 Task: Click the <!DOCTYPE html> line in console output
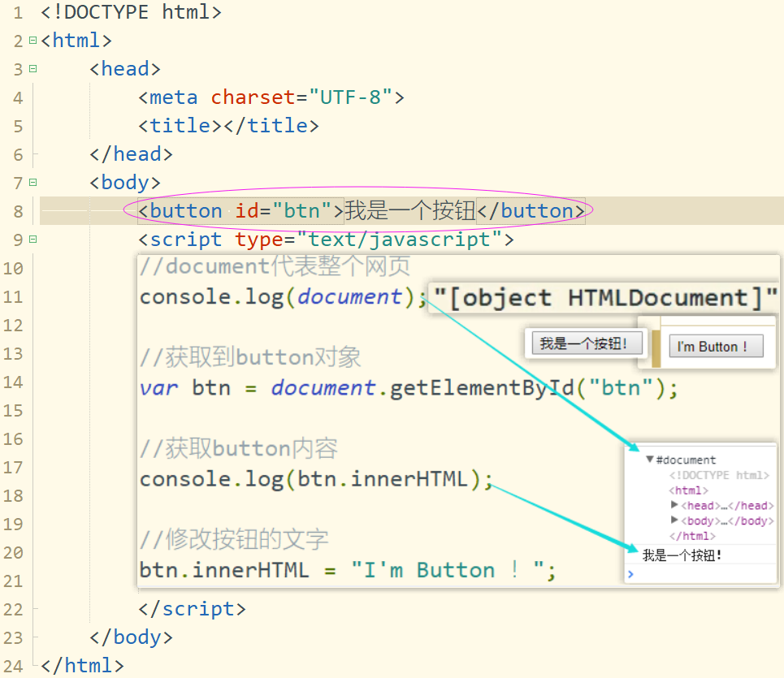tap(719, 475)
